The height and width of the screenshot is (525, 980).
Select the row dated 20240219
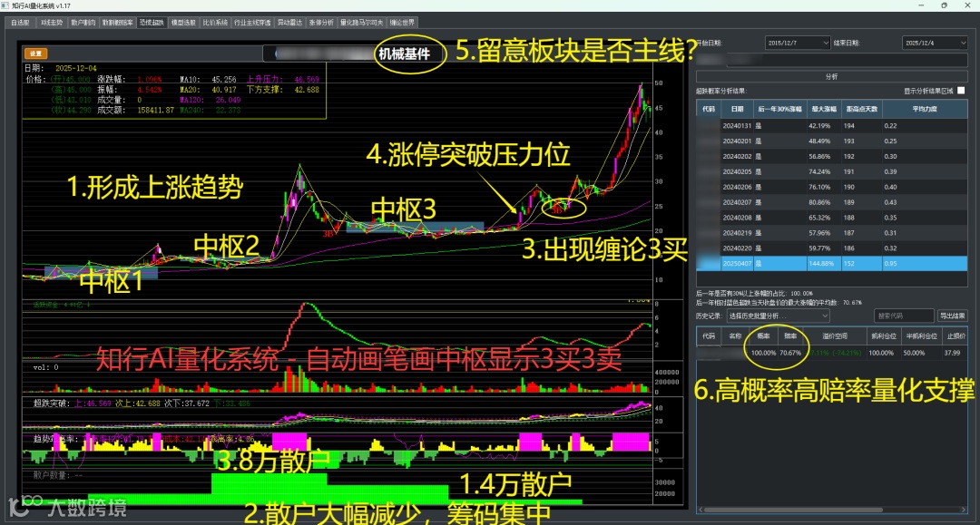coord(831,233)
